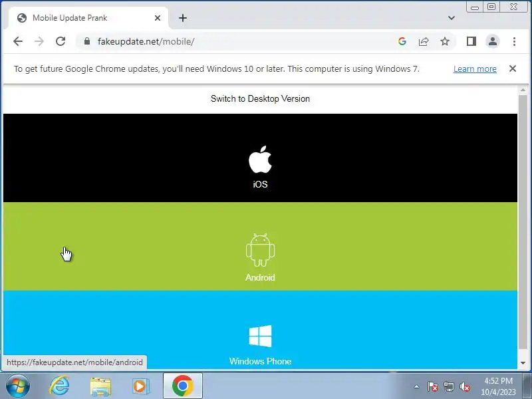Select the Mobile Update Prank tab
The width and height of the screenshot is (532, 399).
[88, 18]
